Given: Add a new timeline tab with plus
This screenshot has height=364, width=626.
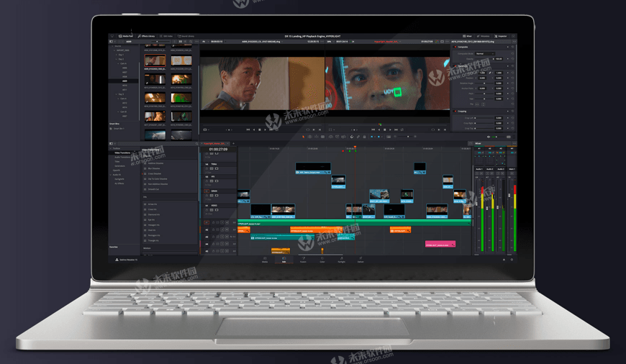Looking at the screenshot, I should pyautogui.click(x=234, y=144).
